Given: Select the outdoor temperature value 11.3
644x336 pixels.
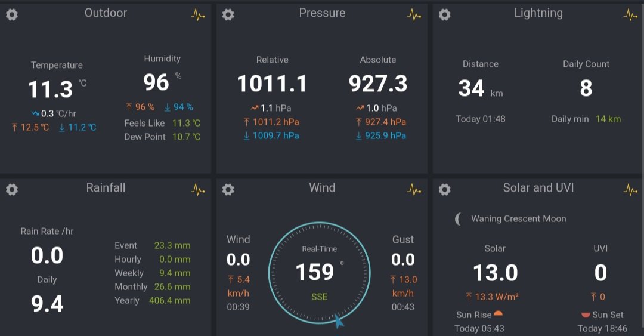Looking at the screenshot, I should [50, 90].
